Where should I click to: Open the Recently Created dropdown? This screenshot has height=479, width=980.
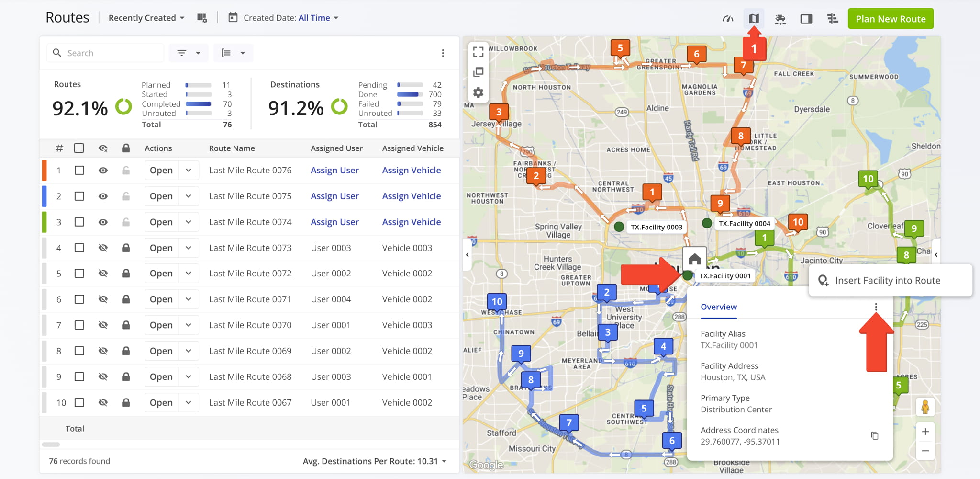[146, 18]
